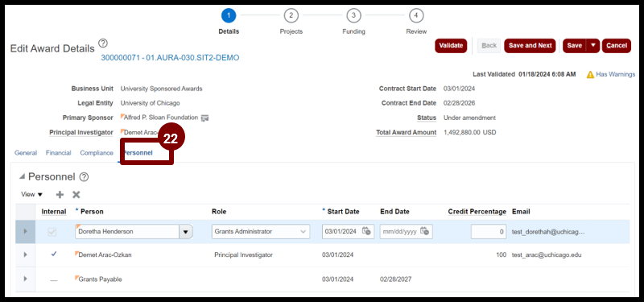
Task: Click email test_arac@uchicago.edu
Action: coord(547,254)
